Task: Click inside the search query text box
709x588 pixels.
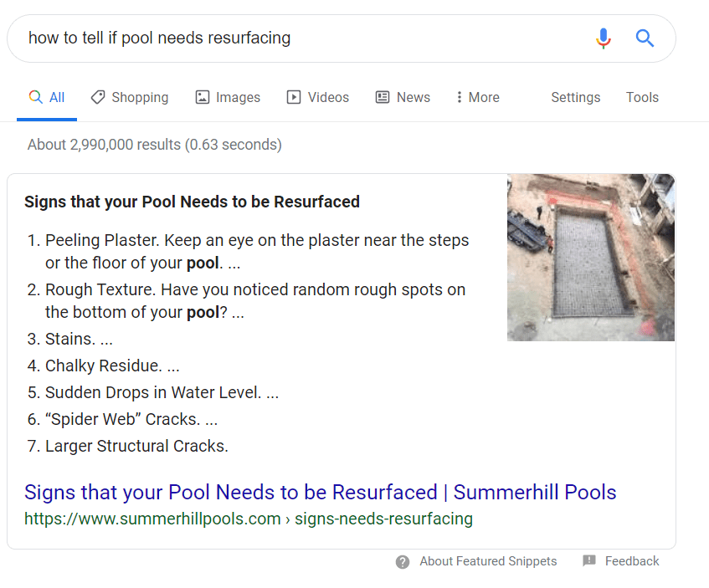Action: coord(301,38)
